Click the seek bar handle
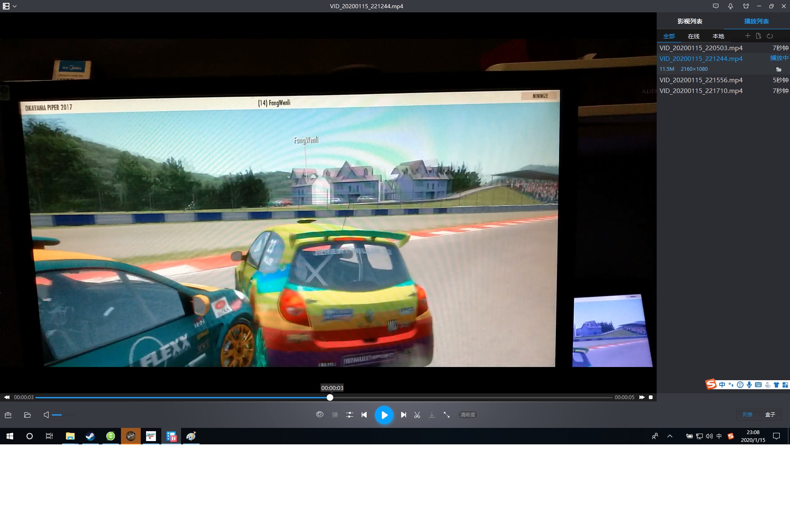This screenshot has width=790, height=532. [x=330, y=397]
